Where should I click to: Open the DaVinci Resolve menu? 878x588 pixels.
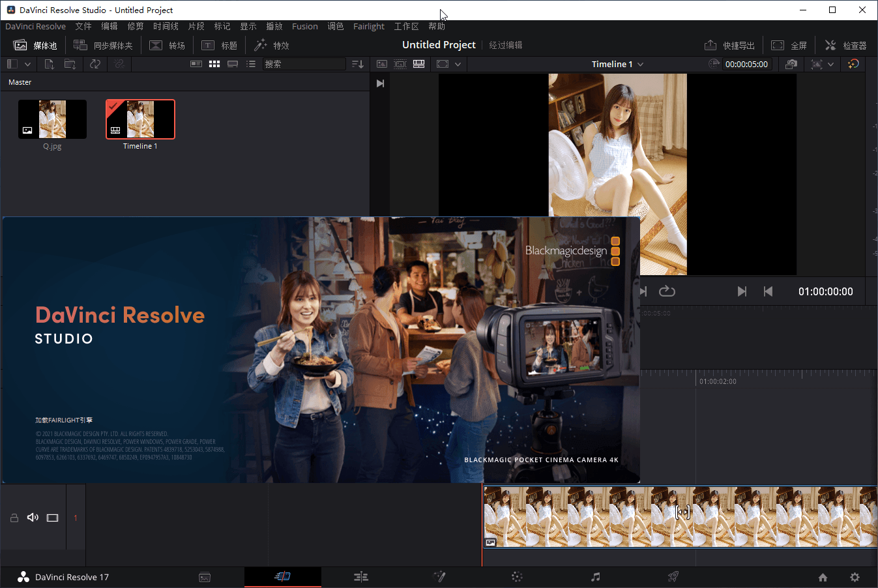[x=35, y=26]
